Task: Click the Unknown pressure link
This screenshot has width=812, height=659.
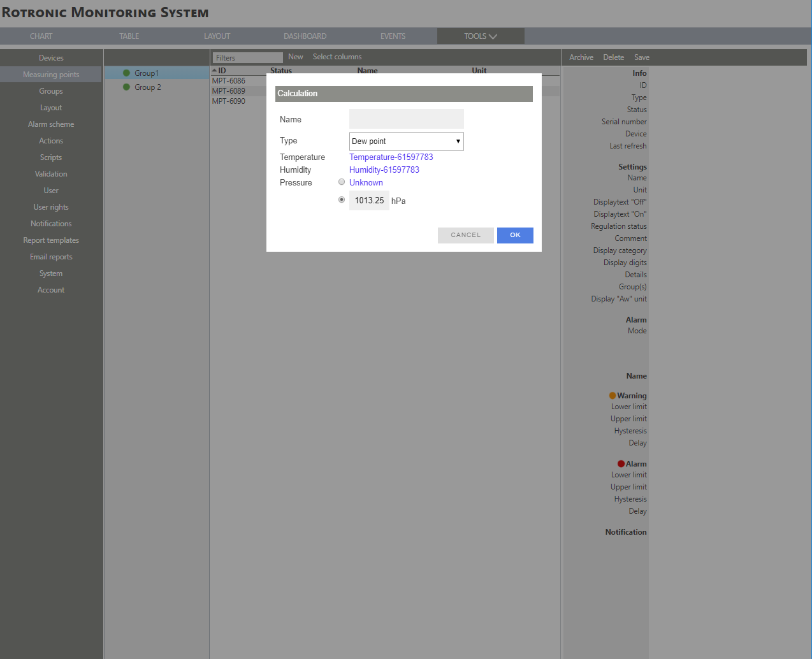Action: point(366,182)
